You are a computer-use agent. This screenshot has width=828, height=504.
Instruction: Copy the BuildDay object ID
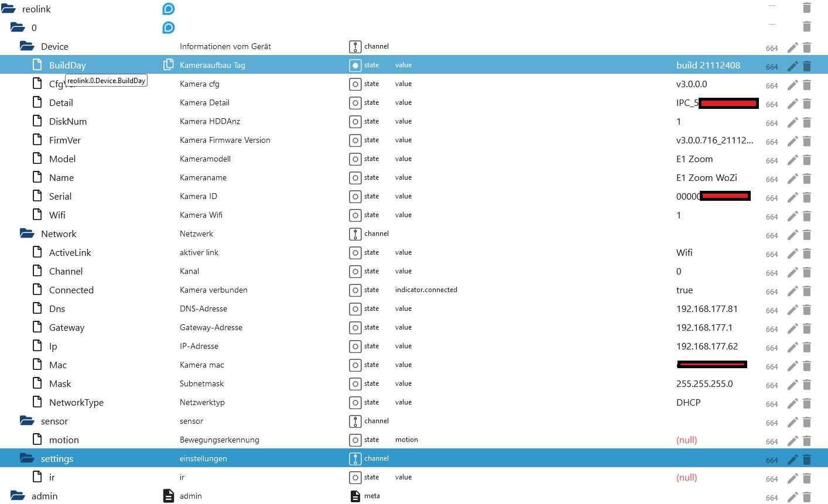(x=168, y=65)
